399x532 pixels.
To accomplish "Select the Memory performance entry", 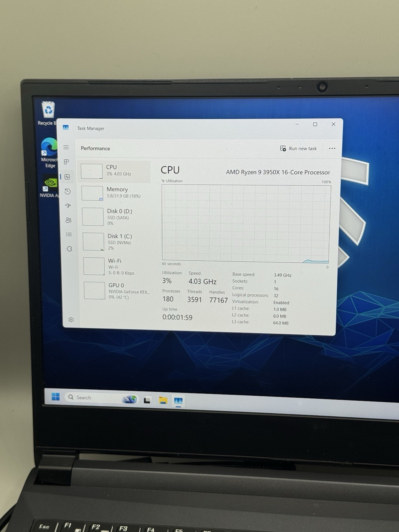I will [115, 193].
